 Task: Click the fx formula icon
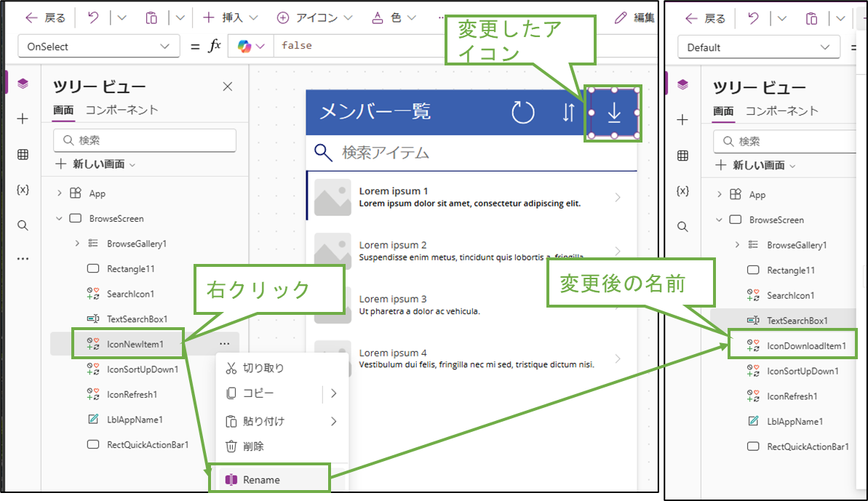214,46
